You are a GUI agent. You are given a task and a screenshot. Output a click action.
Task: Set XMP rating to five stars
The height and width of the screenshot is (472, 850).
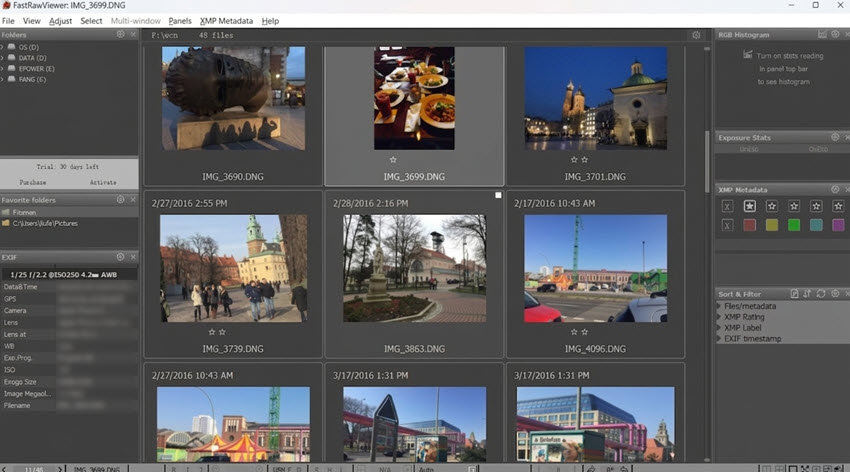[x=838, y=206]
